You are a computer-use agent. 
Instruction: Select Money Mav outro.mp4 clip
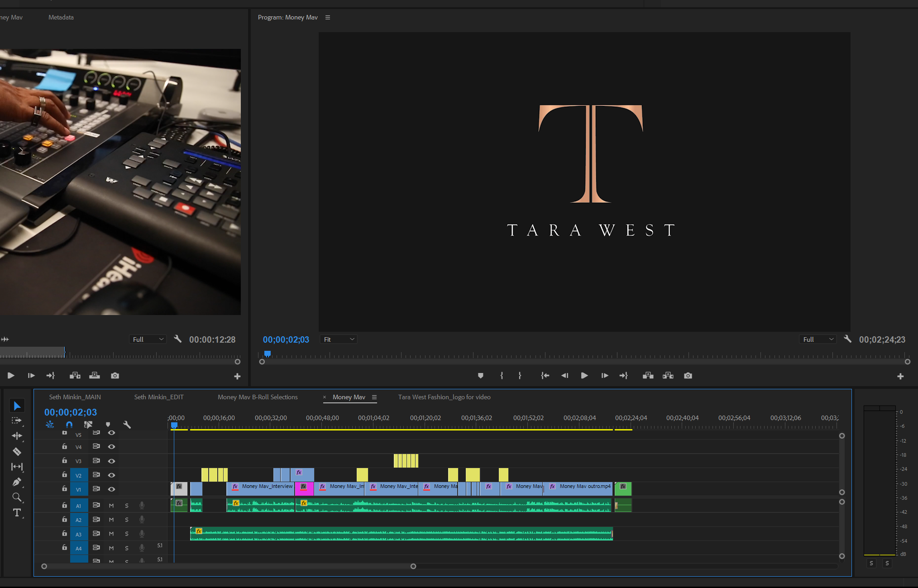click(578, 489)
